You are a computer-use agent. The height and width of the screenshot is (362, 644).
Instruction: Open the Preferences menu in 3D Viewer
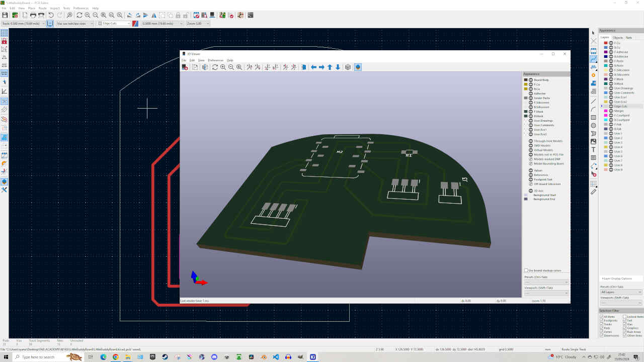[x=215, y=60]
